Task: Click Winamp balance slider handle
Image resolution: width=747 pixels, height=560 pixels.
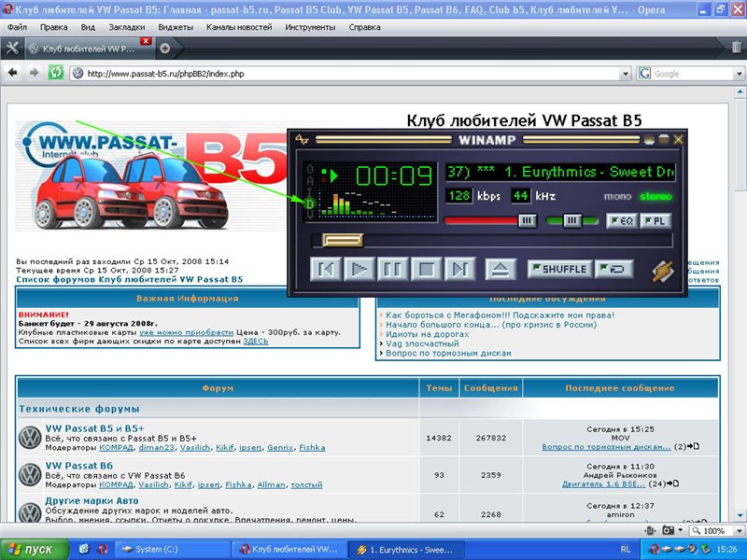Action: [572, 220]
